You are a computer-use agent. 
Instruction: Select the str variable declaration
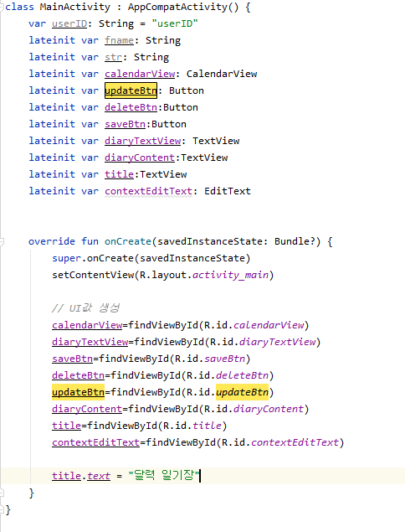(113, 57)
